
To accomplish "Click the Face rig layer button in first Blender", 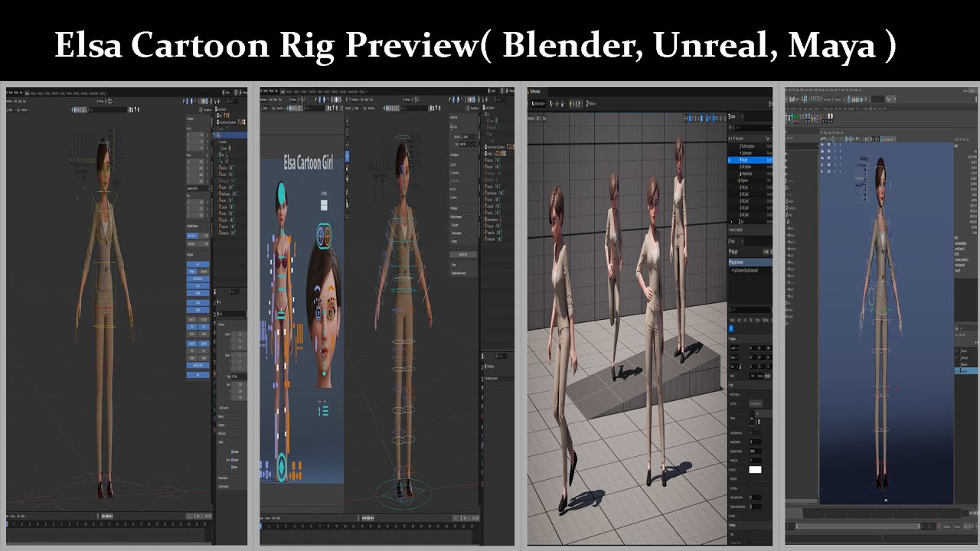I will (x=198, y=265).
